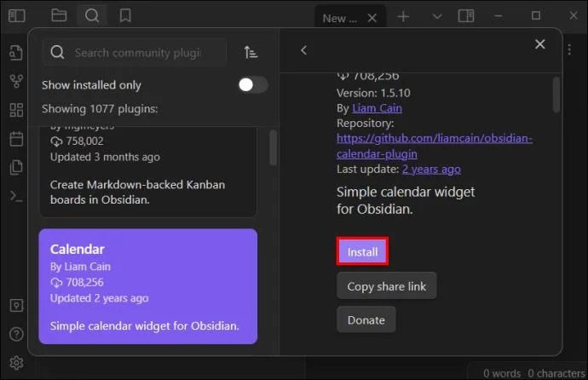Expand the tab list dropdown chevron
Image resolution: width=588 pixels, height=380 pixels.
click(437, 16)
